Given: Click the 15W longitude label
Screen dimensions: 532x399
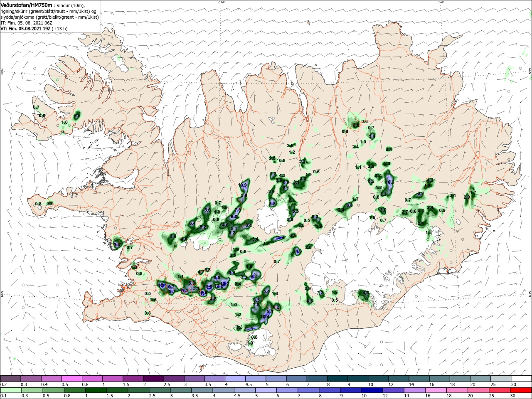Looking at the screenshot, I should (x=440, y=2).
